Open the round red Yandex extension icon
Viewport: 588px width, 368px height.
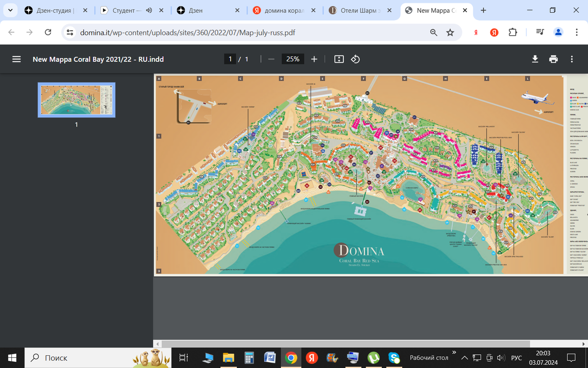(494, 32)
